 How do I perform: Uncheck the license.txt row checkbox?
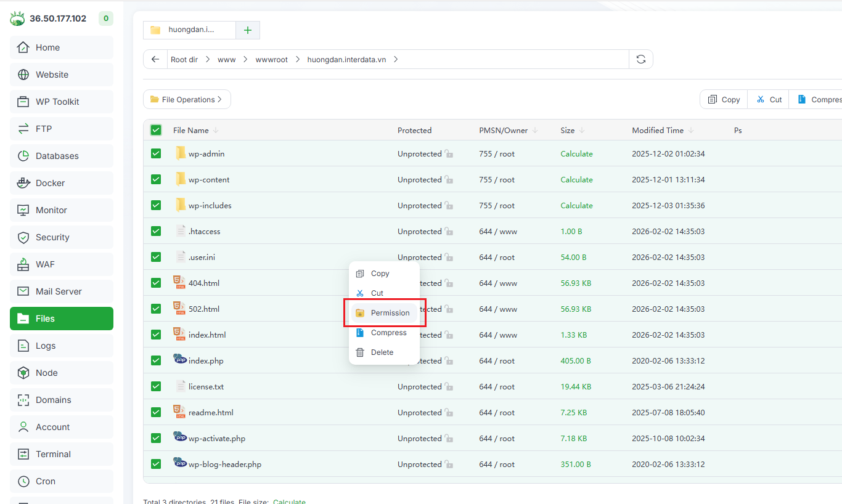156,386
